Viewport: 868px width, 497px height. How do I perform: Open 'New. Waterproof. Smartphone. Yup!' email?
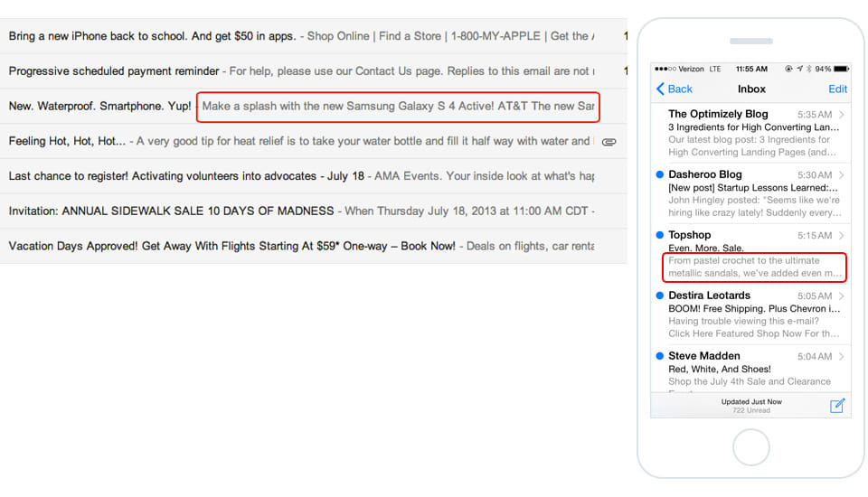tap(314, 106)
